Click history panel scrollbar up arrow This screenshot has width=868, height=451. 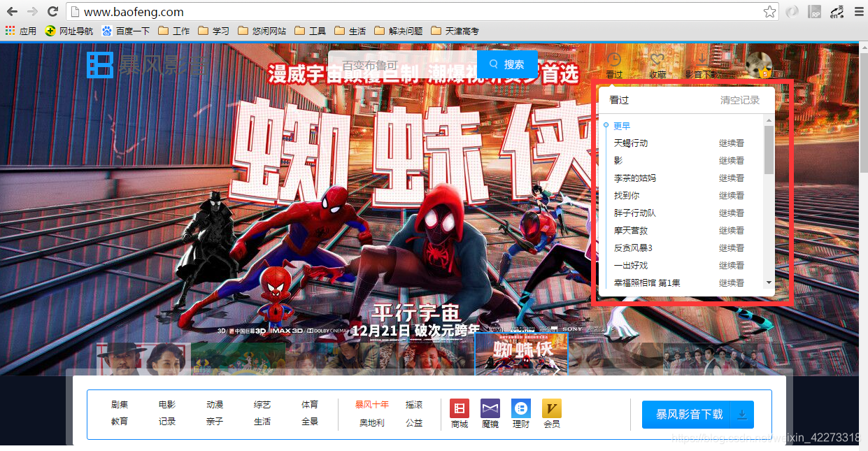[x=769, y=122]
